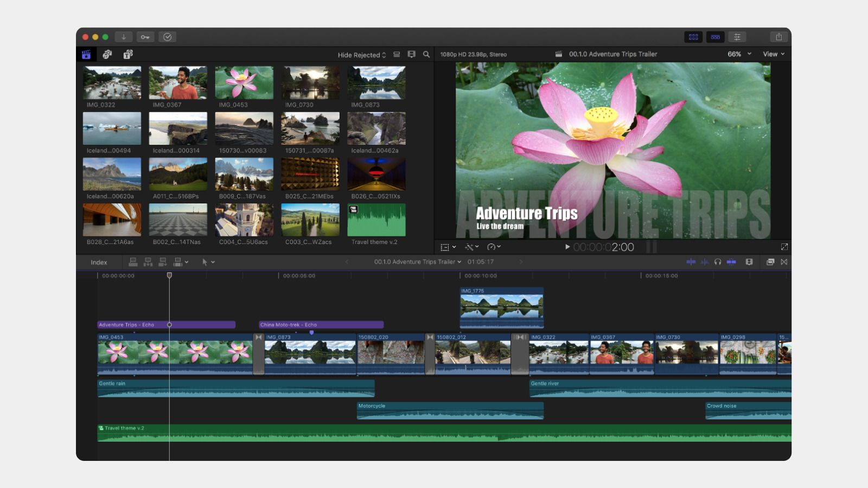Image resolution: width=868 pixels, height=488 pixels.
Task: Click the search magnifier in browser
Action: click(x=426, y=54)
